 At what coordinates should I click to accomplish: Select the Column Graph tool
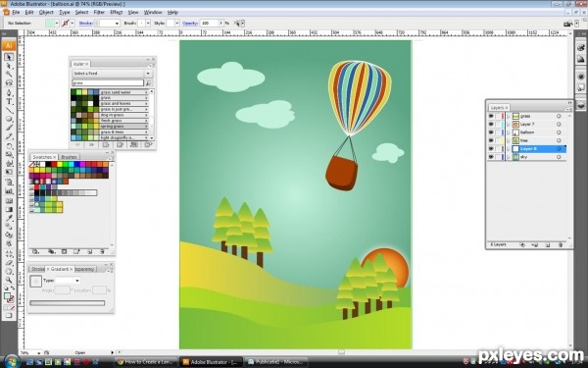tap(9, 191)
